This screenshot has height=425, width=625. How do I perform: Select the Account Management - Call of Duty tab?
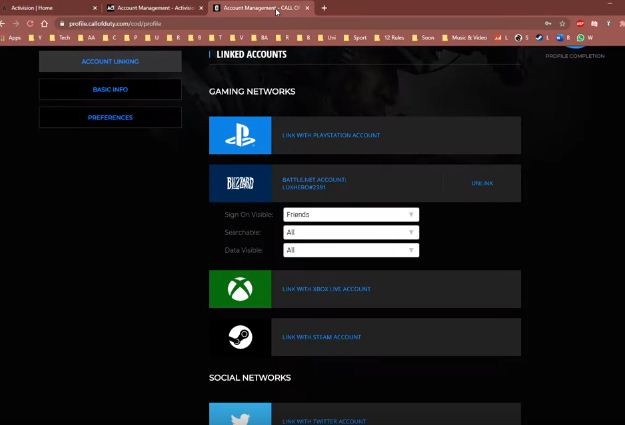(261, 8)
